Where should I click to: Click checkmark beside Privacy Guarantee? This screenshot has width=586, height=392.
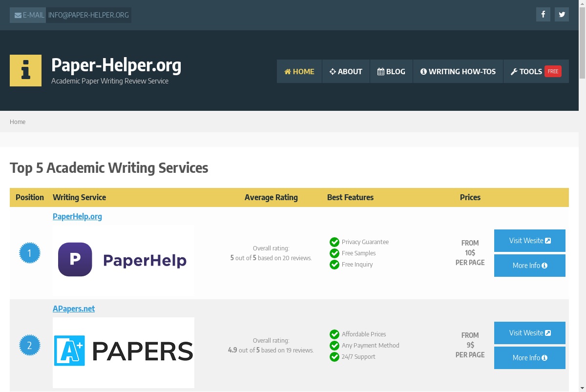(335, 242)
